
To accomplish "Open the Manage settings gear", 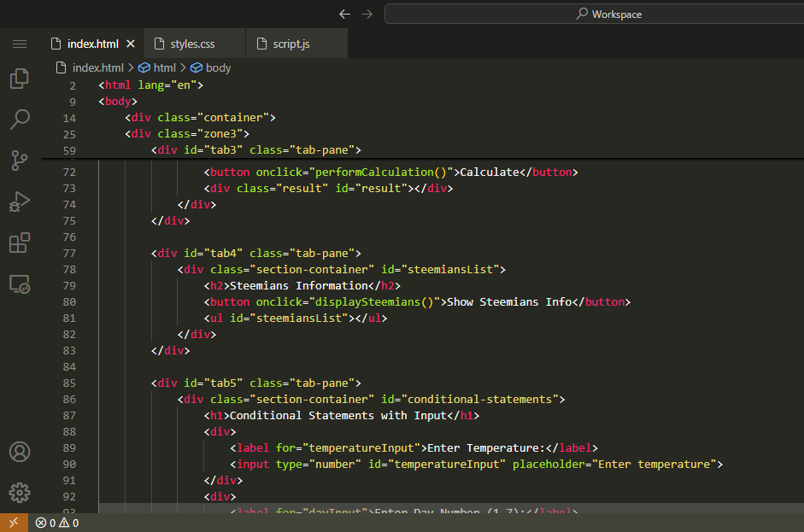I will coord(20,492).
